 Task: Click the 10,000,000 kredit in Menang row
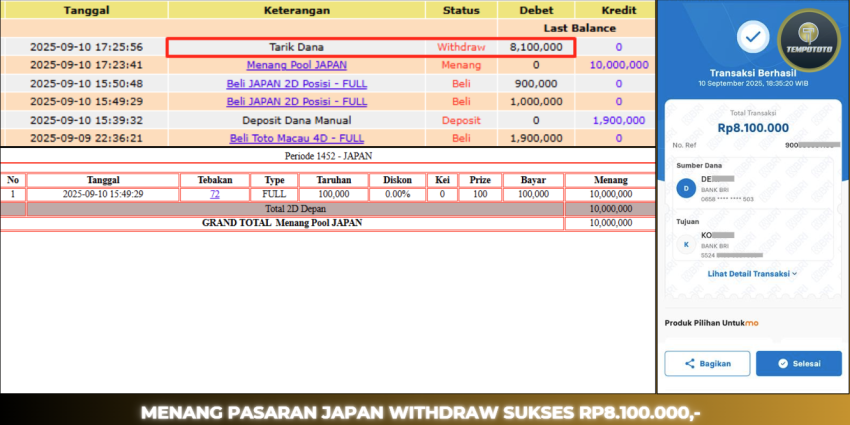pos(619,65)
